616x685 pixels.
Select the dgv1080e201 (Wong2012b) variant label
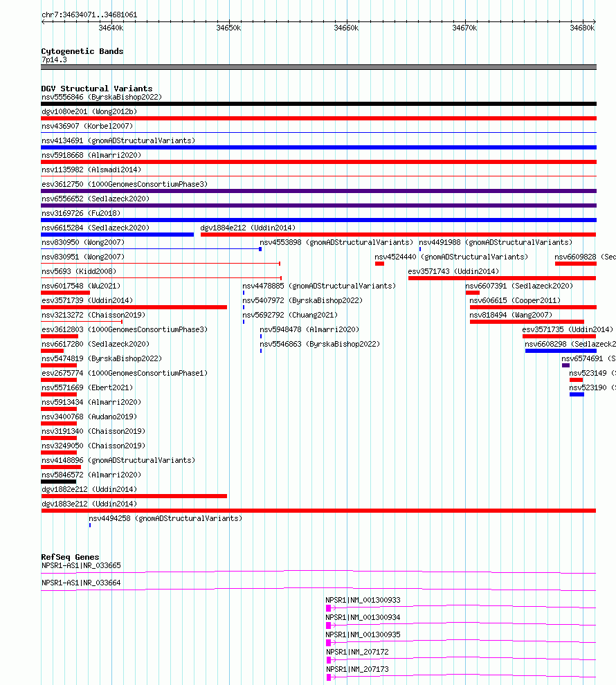coord(89,111)
